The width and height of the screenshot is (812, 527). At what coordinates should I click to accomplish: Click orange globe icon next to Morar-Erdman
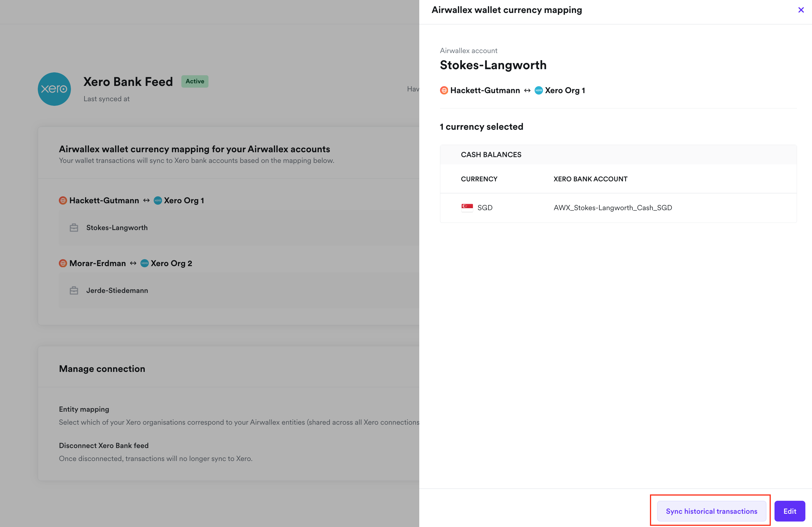[63, 263]
